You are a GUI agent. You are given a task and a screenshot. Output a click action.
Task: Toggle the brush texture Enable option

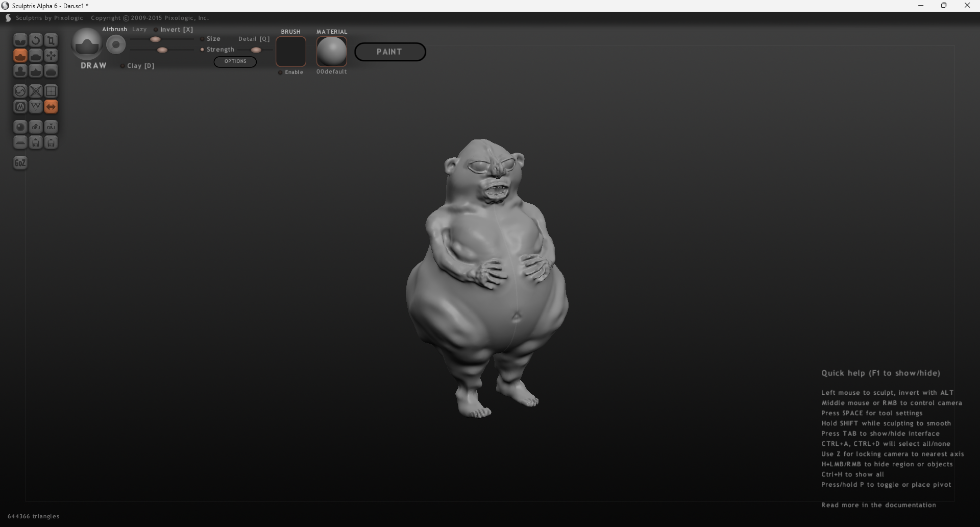291,73
